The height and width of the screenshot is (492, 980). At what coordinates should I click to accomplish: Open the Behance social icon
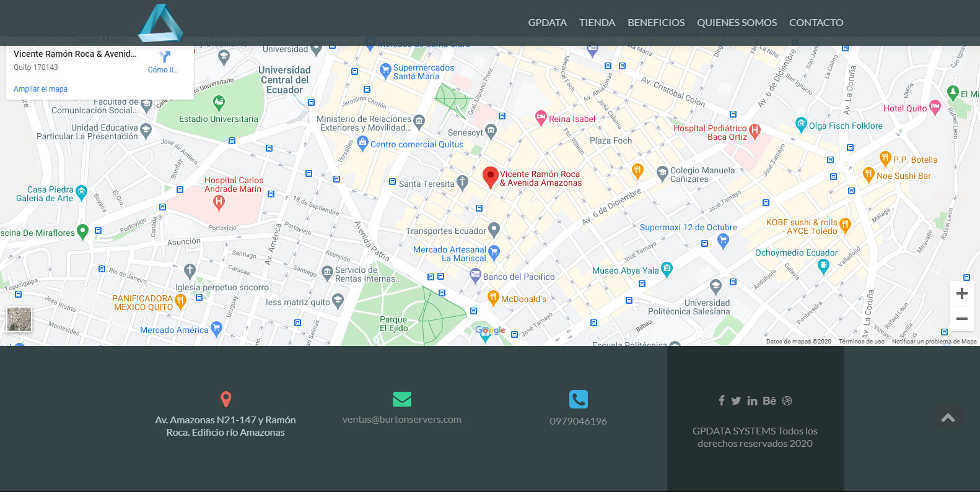(769, 401)
